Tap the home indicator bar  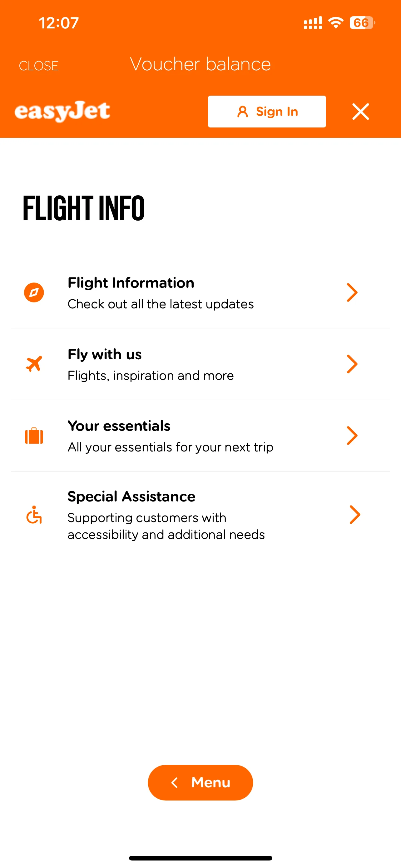(200, 858)
